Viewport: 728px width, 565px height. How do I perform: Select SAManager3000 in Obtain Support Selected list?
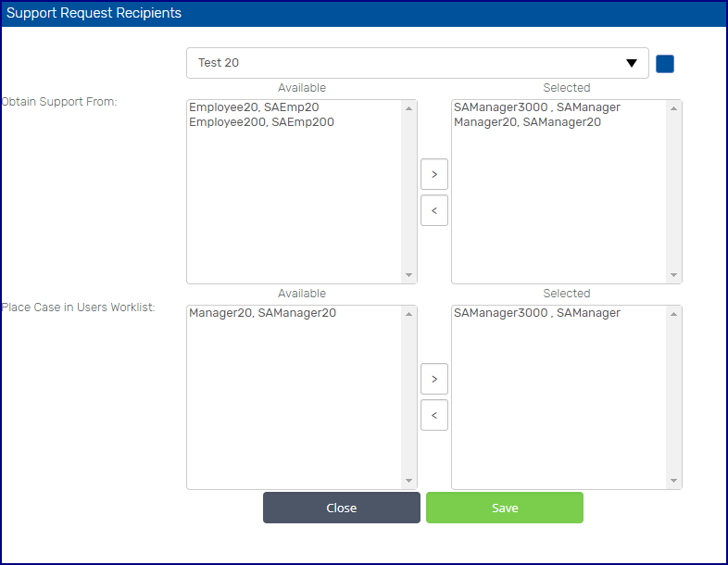(x=536, y=107)
